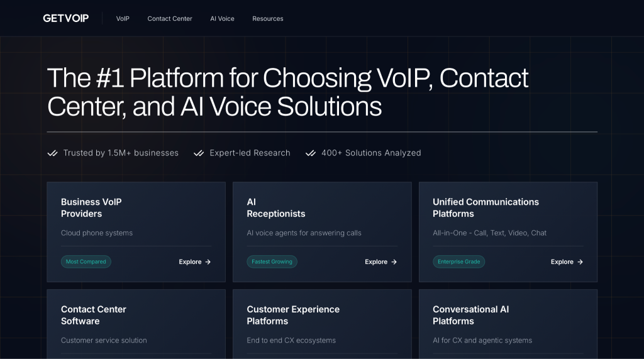Open the AI Receptionists card title
This screenshot has width=644, height=359.
click(276, 208)
